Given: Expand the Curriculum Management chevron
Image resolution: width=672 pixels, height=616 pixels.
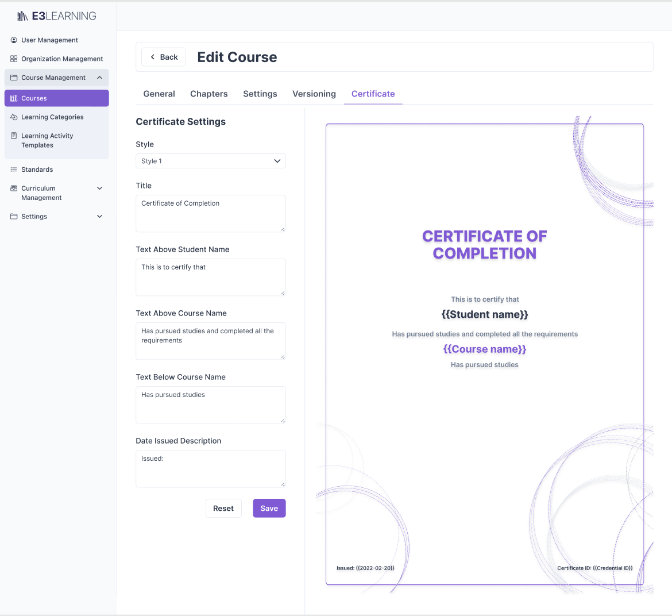Looking at the screenshot, I should tap(99, 188).
